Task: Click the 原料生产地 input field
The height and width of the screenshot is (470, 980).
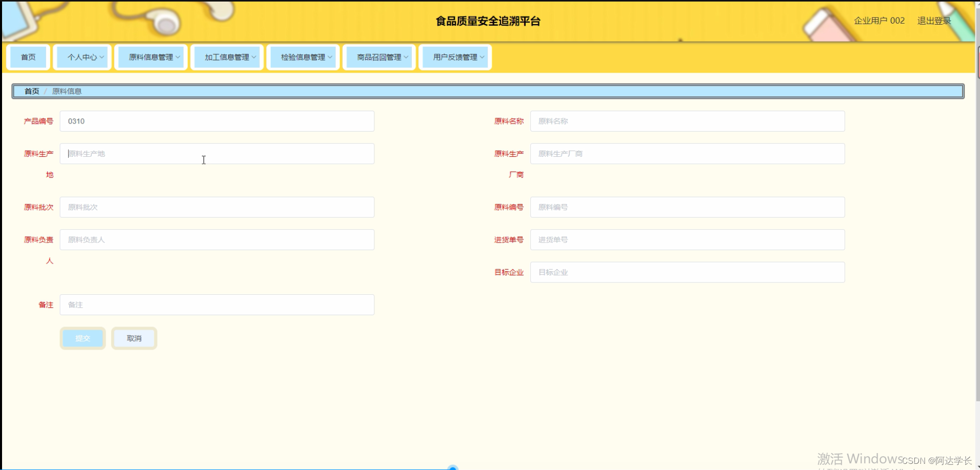Action: [217, 153]
